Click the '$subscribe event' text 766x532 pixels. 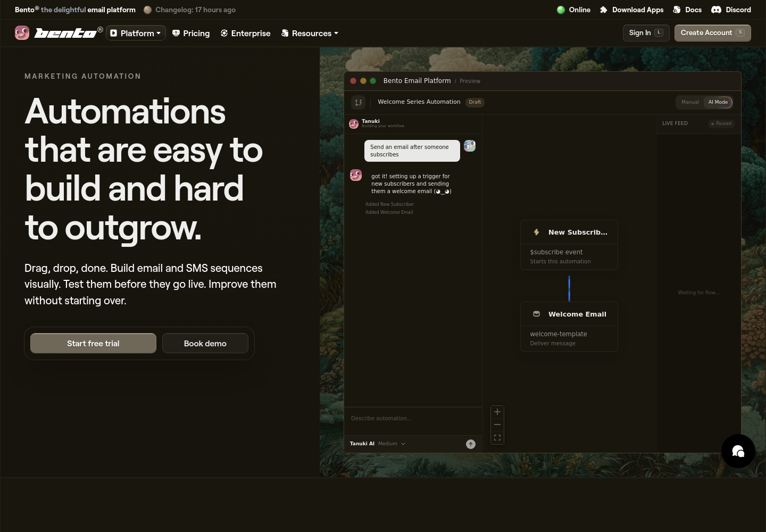[556, 252]
